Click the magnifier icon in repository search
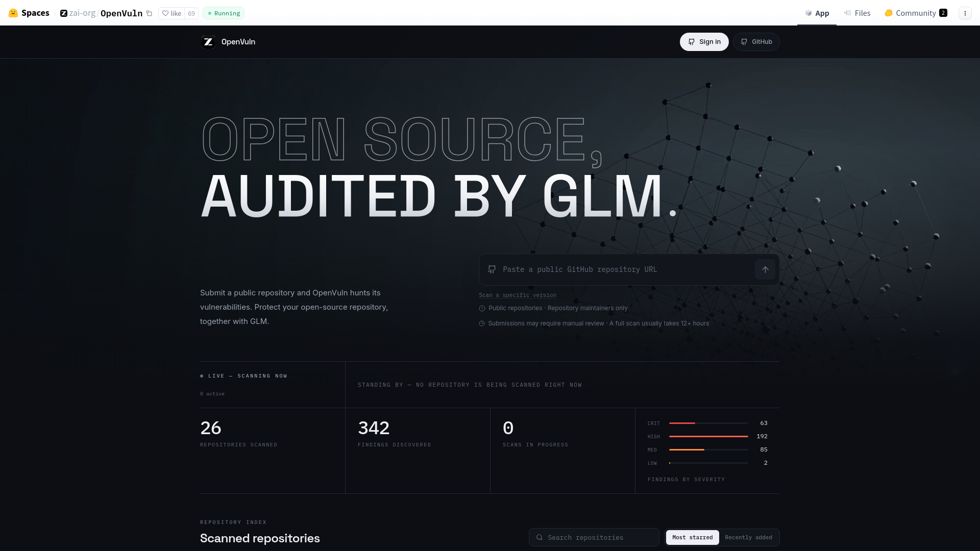This screenshot has height=551, width=980. click(x=540, y=537)
